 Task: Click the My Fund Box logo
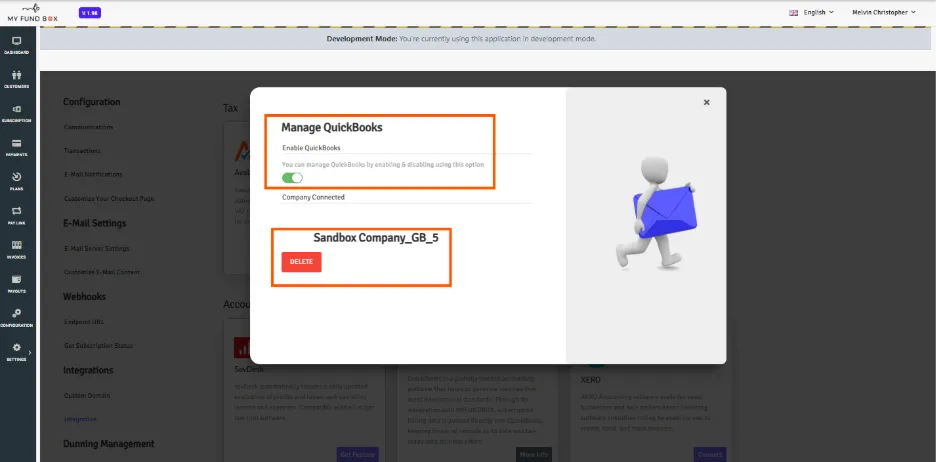click(32, 13)
